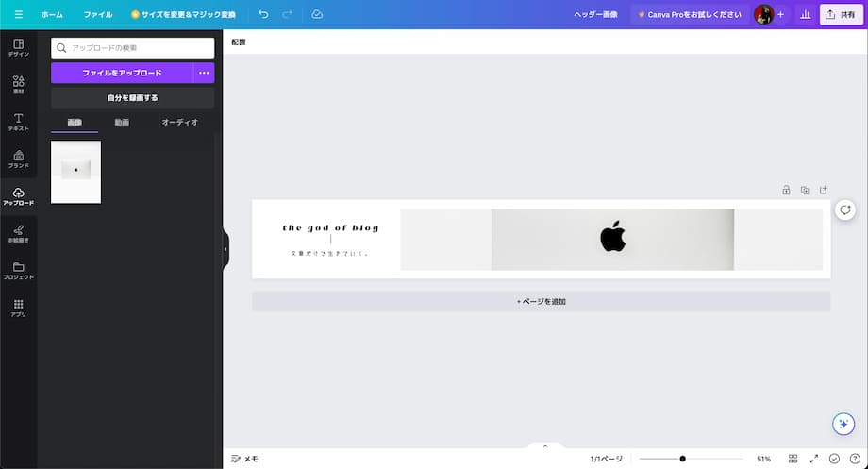Screen dimensions: 868x469
Task: Click the 共有 share button
Action: (x=841, y=14)
